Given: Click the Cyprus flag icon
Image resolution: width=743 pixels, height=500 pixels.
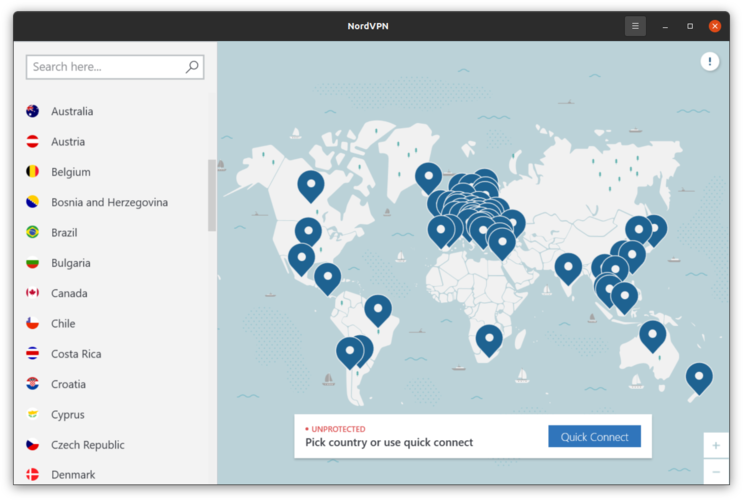Looking at the screenshot, I should 33,415.
